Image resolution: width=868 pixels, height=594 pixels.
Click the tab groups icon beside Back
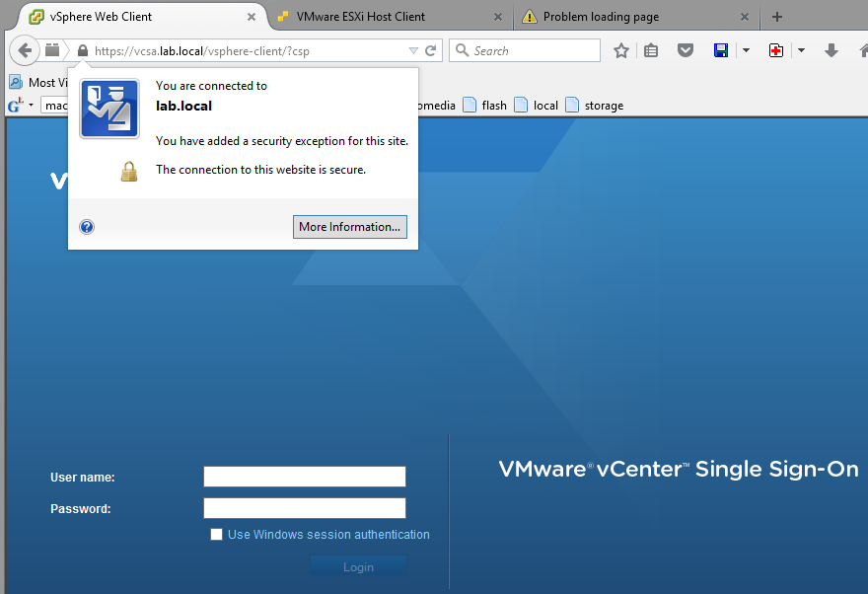pos(52,50)
